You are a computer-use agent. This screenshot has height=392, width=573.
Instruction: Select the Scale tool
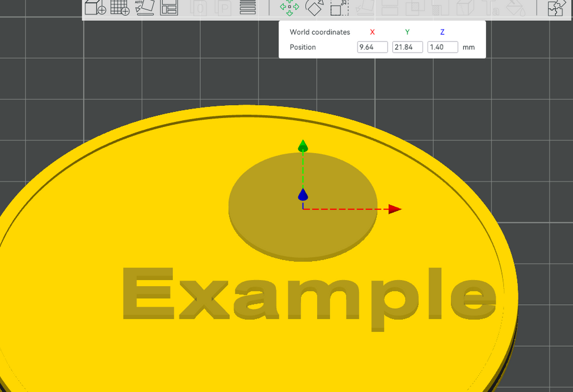point(340,7)
